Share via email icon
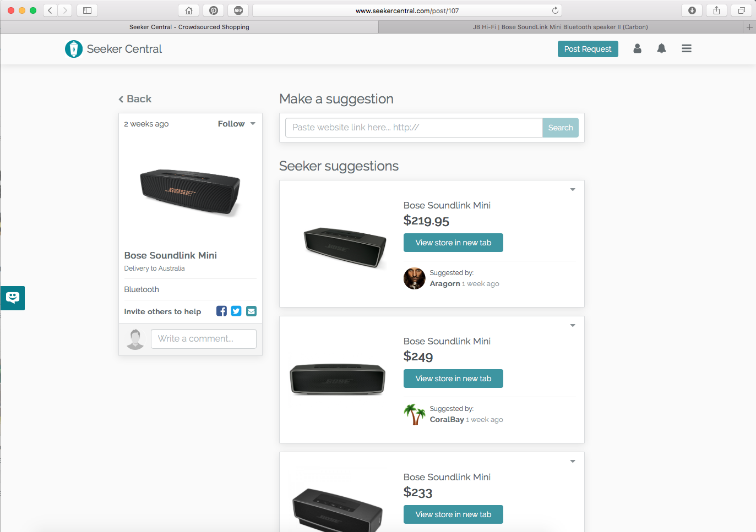 coord(251,311)
